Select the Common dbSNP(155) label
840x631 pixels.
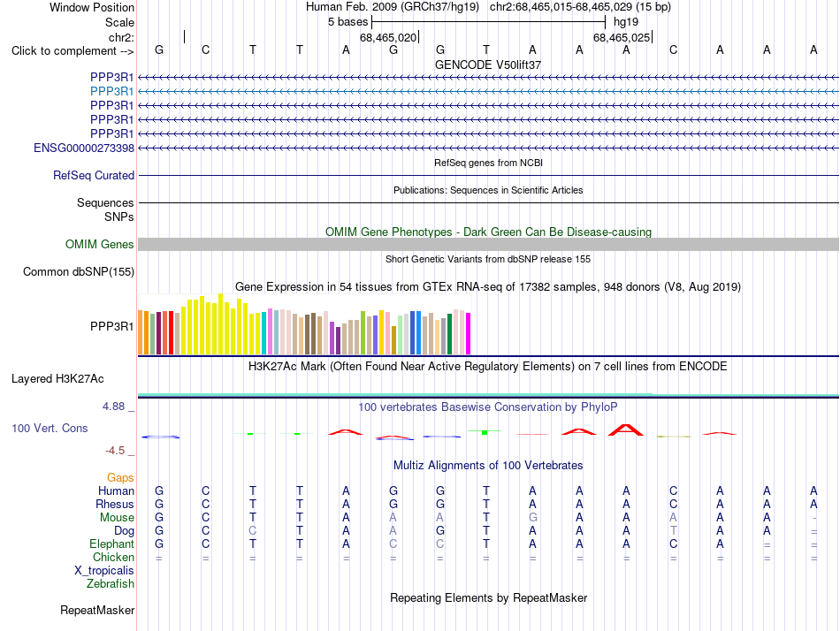coord(78,271)
